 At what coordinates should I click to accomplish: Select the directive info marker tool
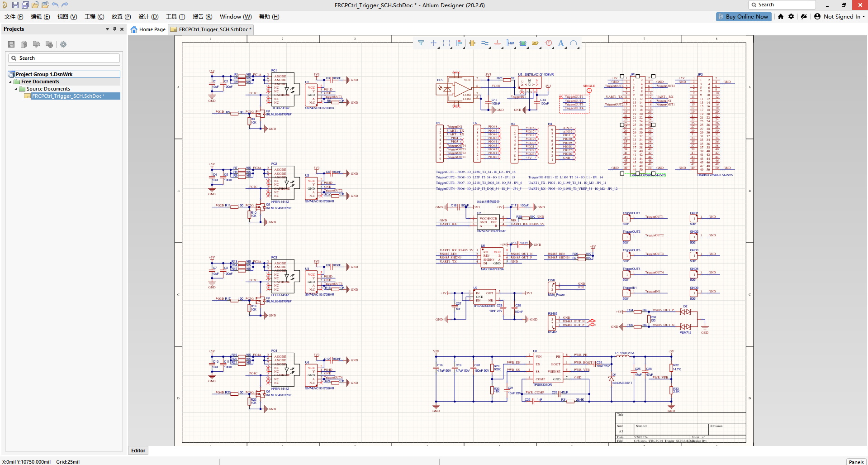click(x=549, y=43)
